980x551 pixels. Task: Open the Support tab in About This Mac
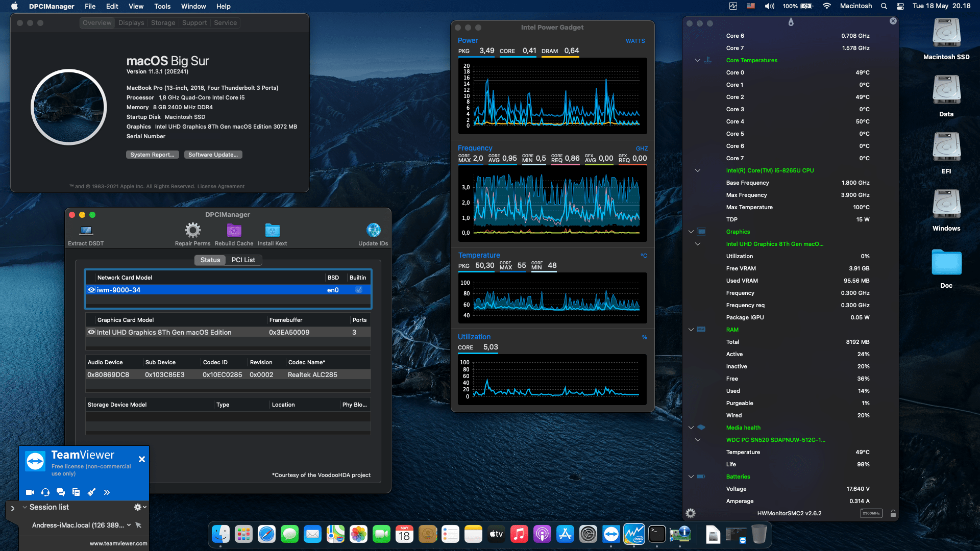click(194, 23)
